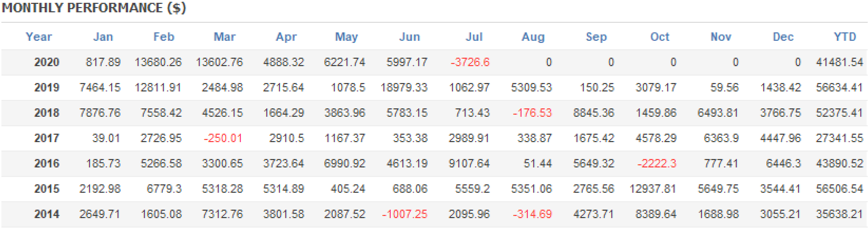Click the 2019 year row label
The width and height of the screenshot is (868, 229).
pos(47,88)
